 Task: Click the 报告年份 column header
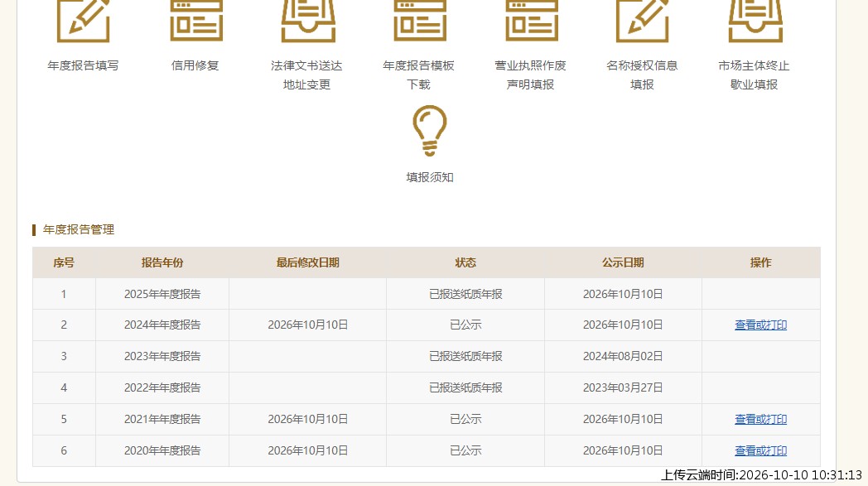pos(162,263)
